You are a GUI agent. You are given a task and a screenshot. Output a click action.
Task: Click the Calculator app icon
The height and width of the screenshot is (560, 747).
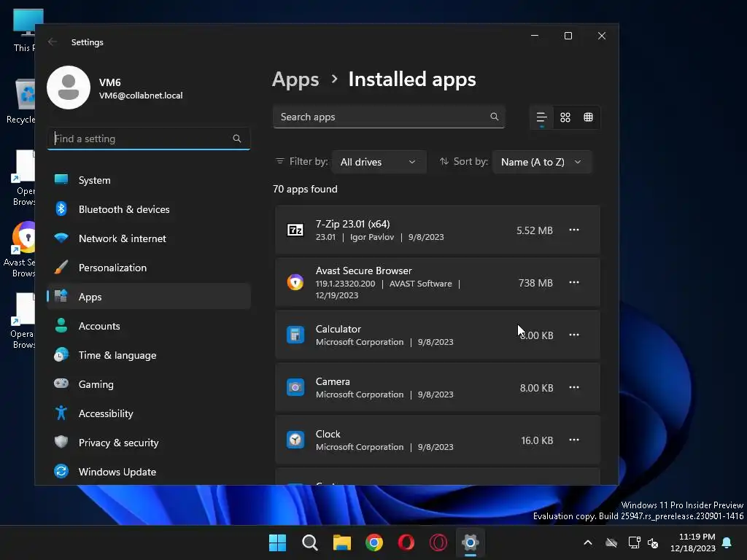pos(295,335)
